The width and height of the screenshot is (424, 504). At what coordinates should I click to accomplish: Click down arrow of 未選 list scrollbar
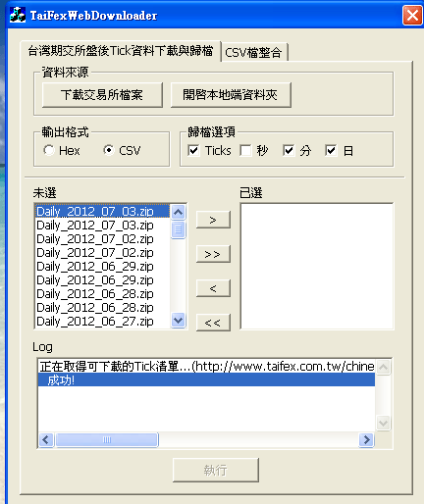(178, 321)
